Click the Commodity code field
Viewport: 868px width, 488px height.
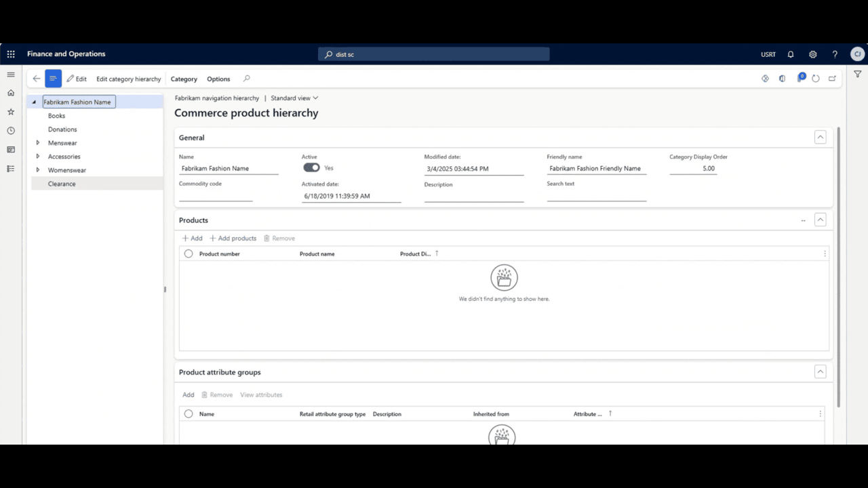[x=216, y=195]
